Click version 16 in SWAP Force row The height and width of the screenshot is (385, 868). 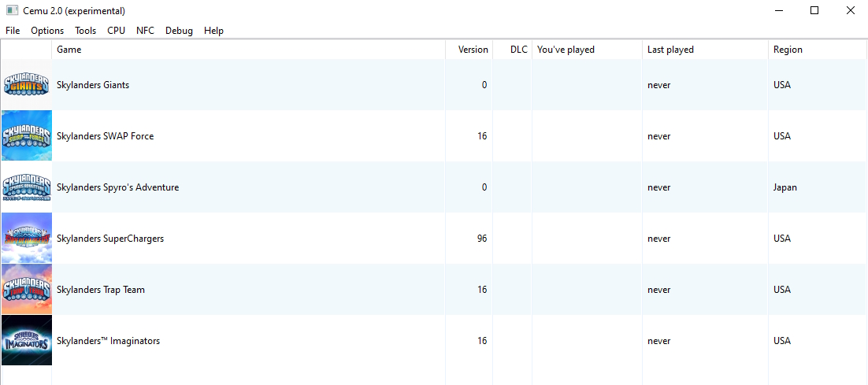click(x=481, y=136)
